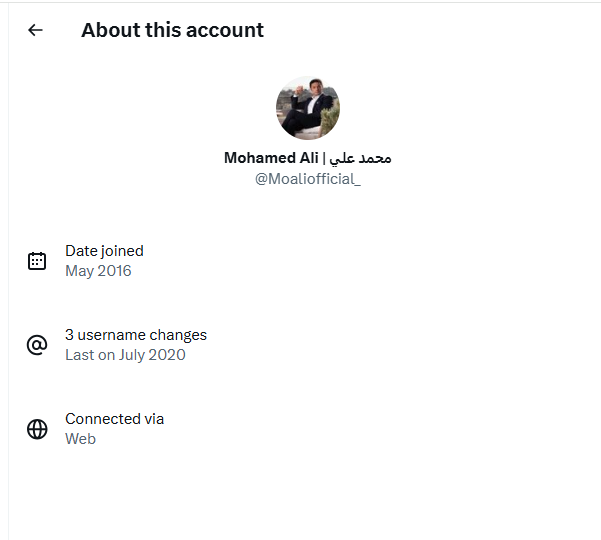601x540 pixels.
Task: Click the @ icon beside username changes
Action: coord(37,345)
